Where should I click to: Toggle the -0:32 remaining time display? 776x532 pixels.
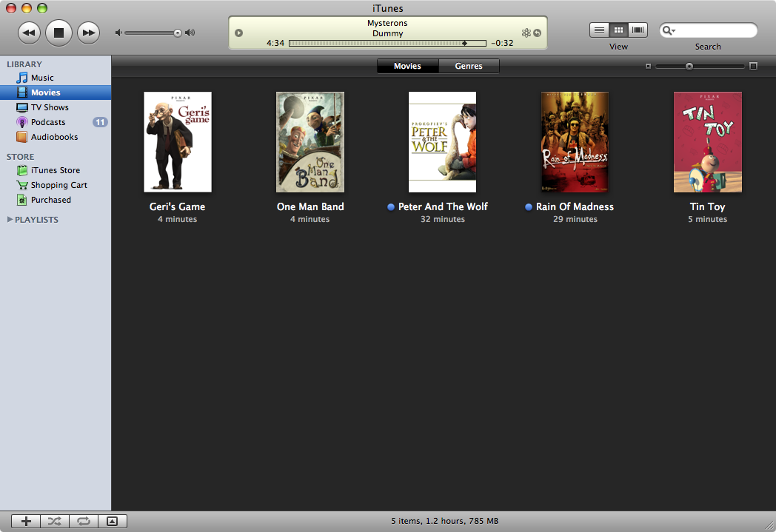[502, 43]
